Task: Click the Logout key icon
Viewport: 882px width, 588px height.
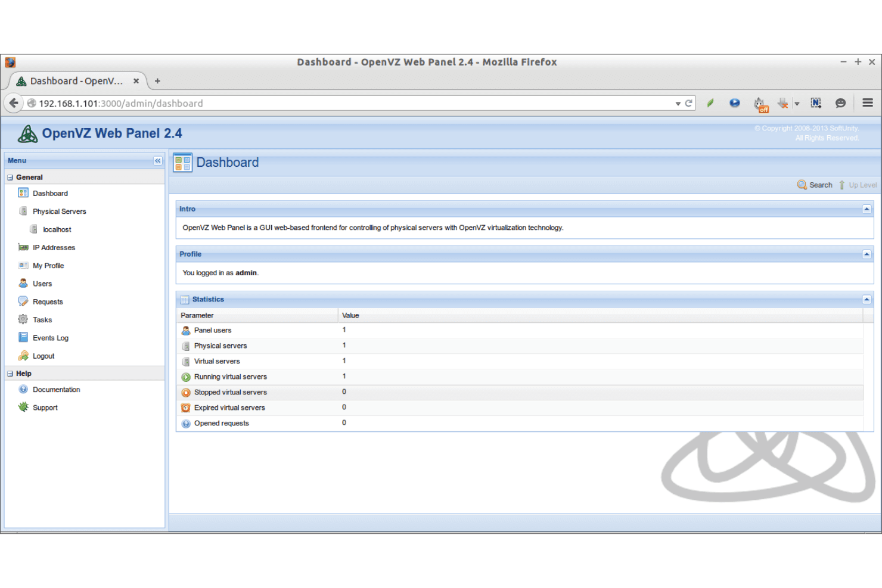Action: tap(23, 356)
